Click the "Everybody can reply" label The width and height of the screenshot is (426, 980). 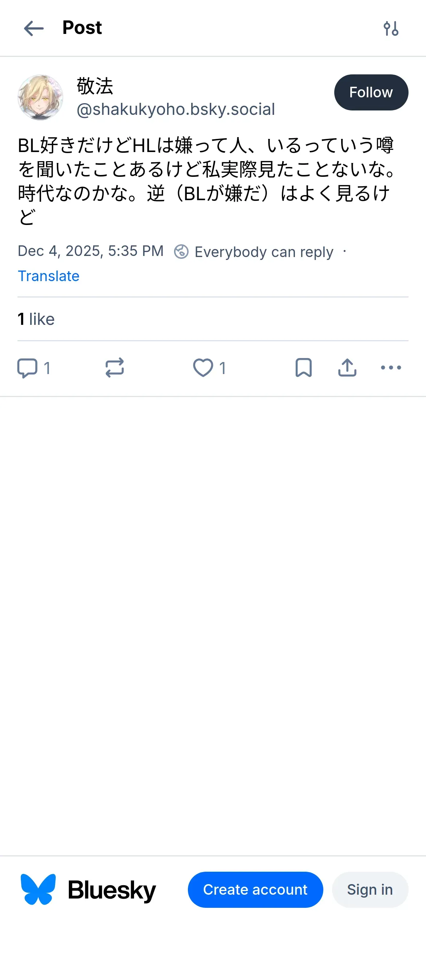(x=264, y=252)
